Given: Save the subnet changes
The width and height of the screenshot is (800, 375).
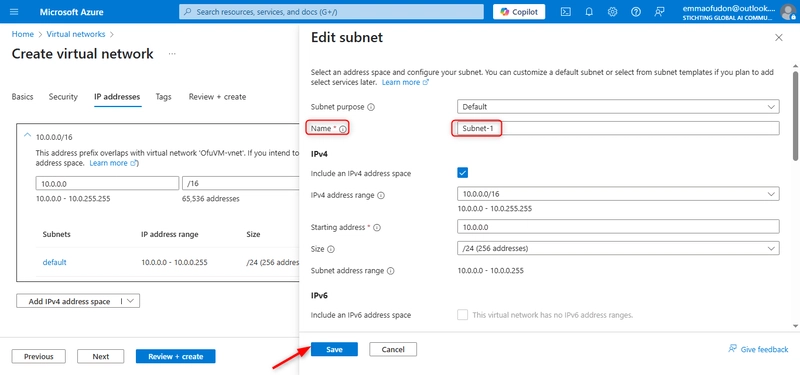Looking at the screenshot, I should point(334,349).
